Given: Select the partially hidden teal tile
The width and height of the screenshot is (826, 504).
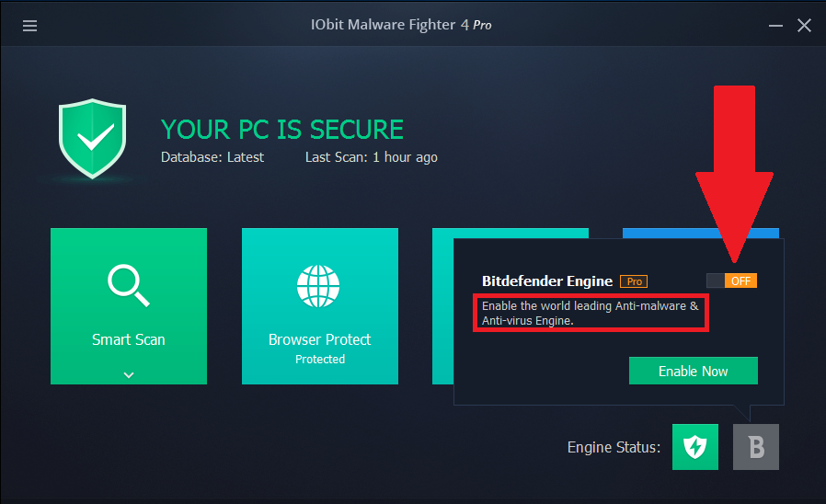Looking at the screenshot, I should point(442,305).
